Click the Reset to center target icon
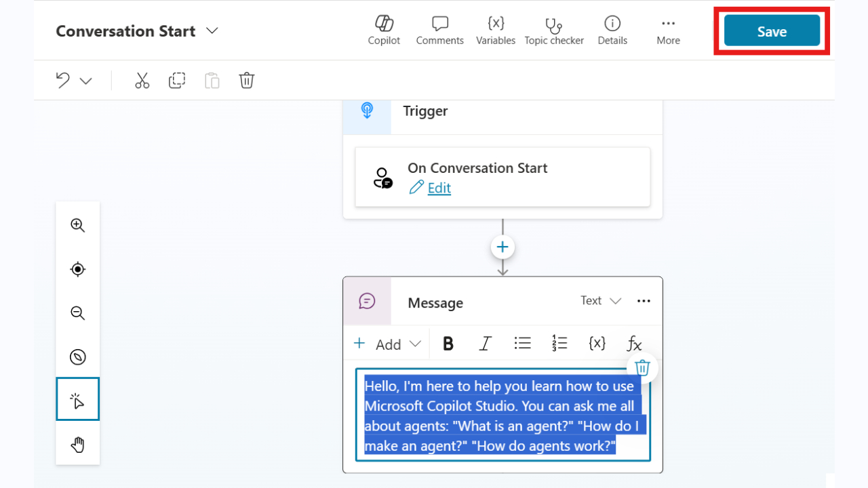Viewport: 868px width, 488px height. (78, 269)
